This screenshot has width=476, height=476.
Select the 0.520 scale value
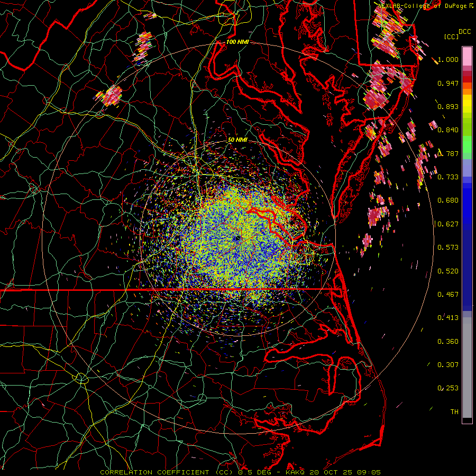pyautogui.click(x=448, y=271)
